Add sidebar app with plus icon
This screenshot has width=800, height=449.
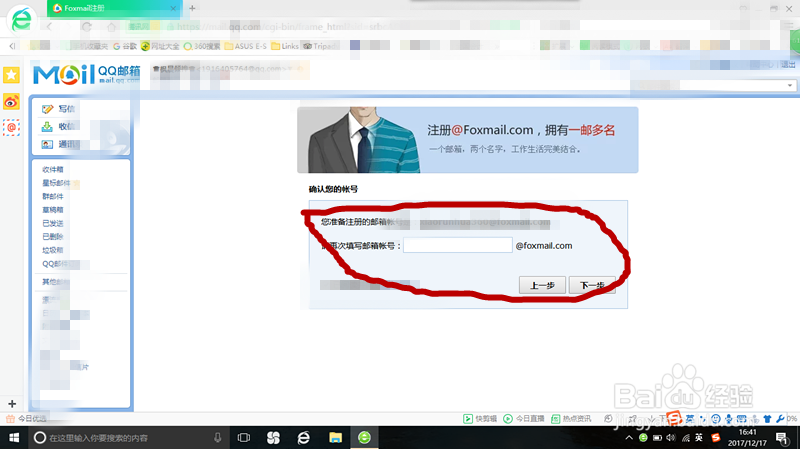pyautogui.click(x=12, y=404)
